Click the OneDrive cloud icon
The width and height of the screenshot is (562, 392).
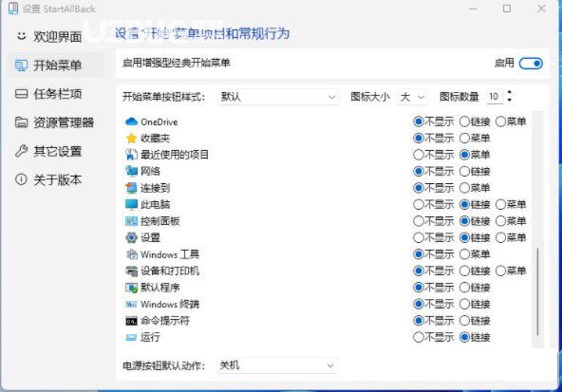tap(131, 121)
